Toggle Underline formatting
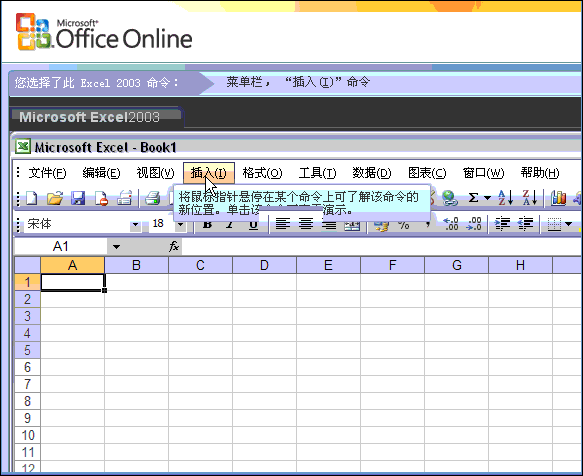The image size is (583, 476). pos(254,225)
